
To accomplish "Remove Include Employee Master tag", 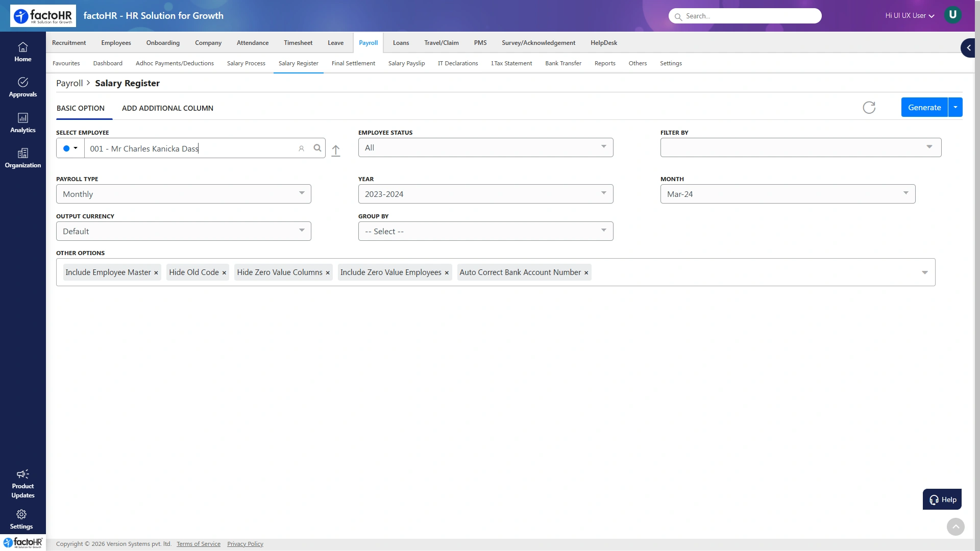I will pos(156,273).
